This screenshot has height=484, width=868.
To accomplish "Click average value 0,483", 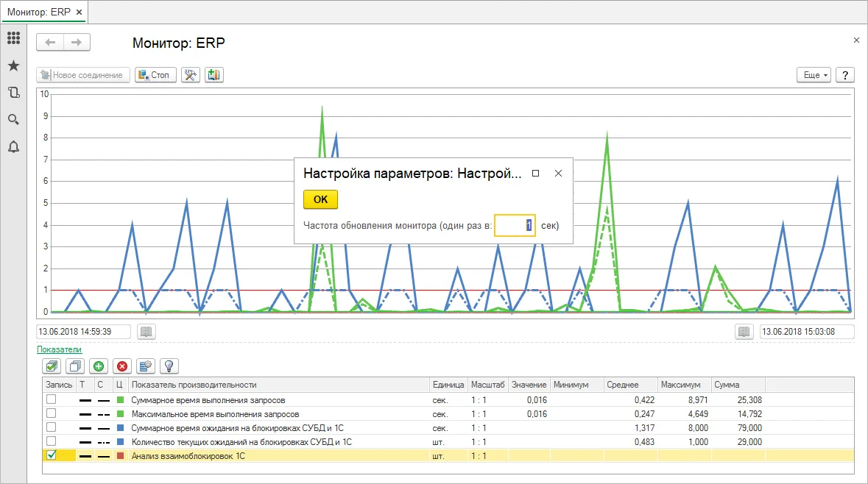I will (644, 442).
